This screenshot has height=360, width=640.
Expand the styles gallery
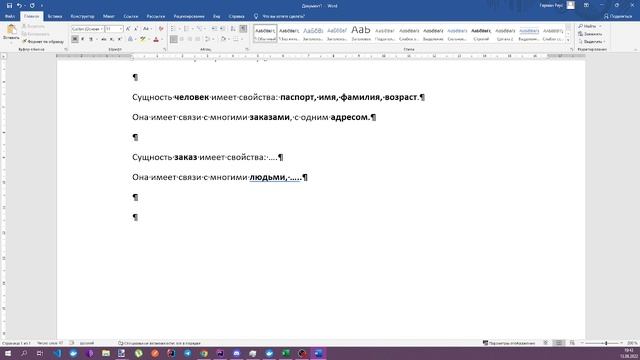[568, 40]
